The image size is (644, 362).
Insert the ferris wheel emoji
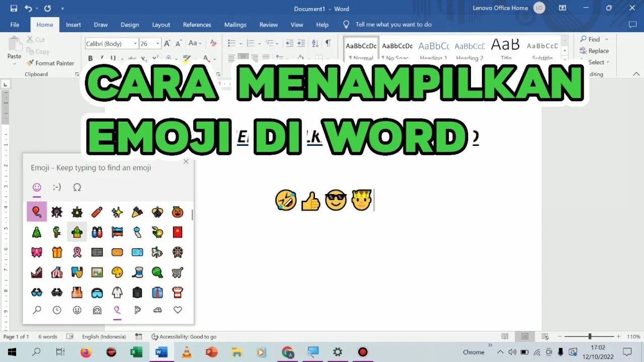[x=178, y=252]
